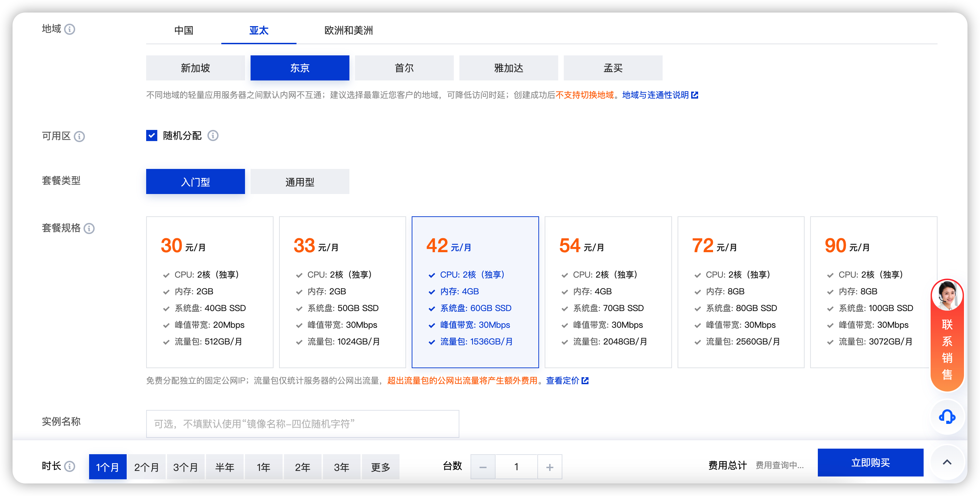Select the 54 元/月 package card
Viewport: 980px width, 496px height.
coord(608,292)
